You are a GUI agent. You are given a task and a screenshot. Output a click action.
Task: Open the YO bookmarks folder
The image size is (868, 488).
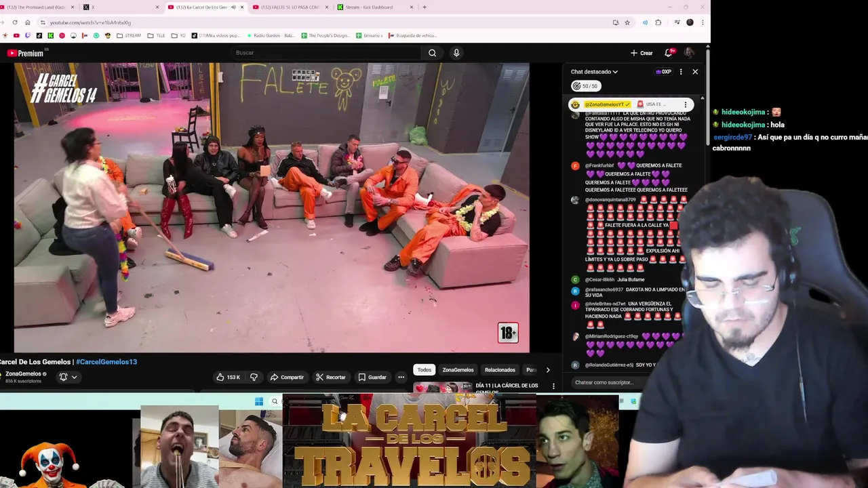pos(178,36)
